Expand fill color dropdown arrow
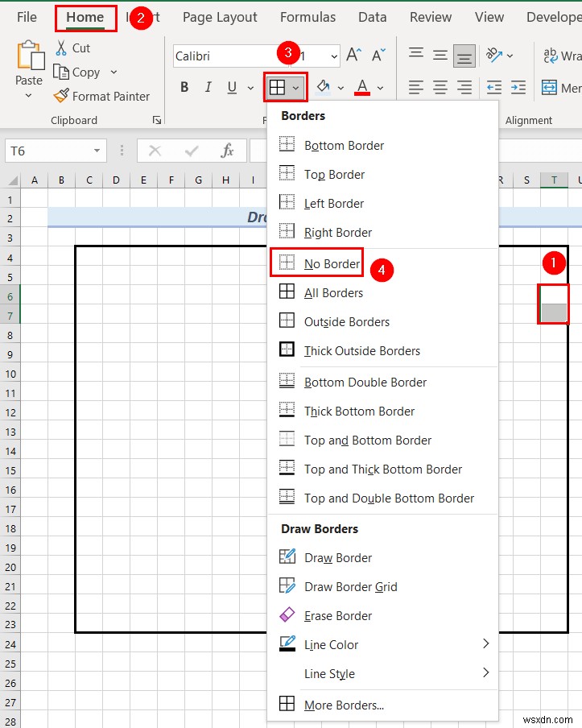This screenshot has height=728, width=582. pos(341,87)
